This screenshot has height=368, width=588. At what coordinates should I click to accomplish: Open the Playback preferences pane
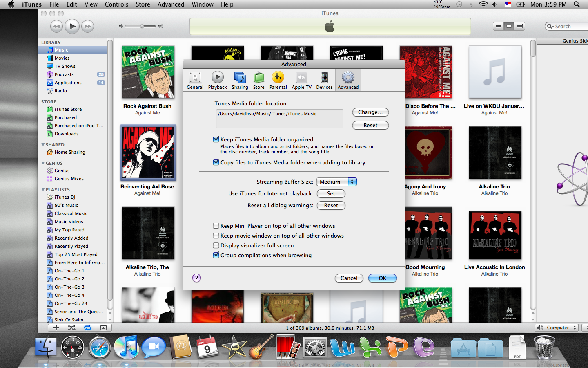pyautogui.click(x=217, y=80)
